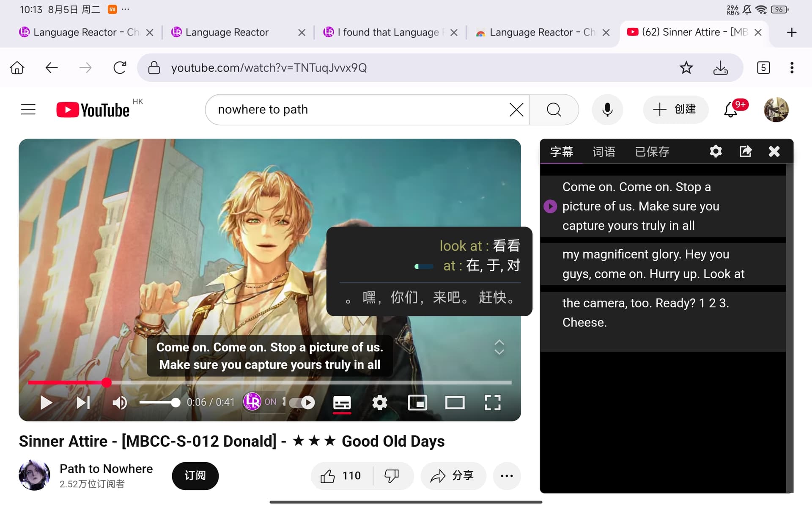
Task: Play the video
Action: pyautogui.click(x=46, y=402)
